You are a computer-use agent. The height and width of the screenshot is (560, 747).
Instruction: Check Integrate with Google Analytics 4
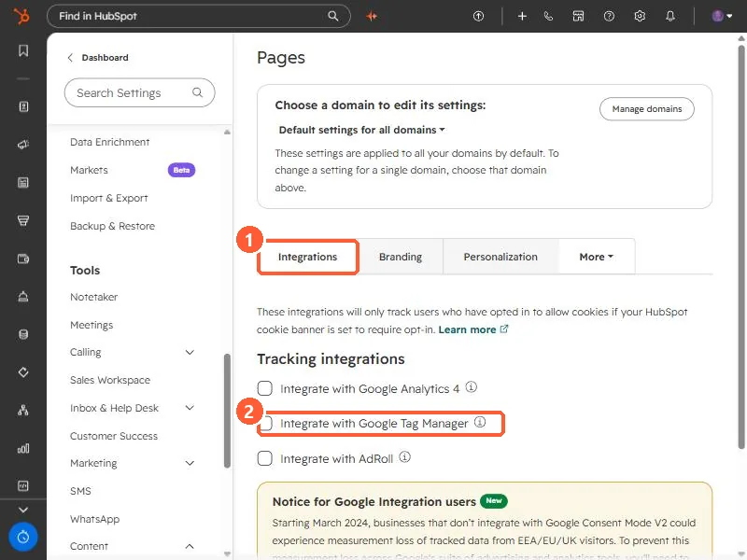[265, 388]
